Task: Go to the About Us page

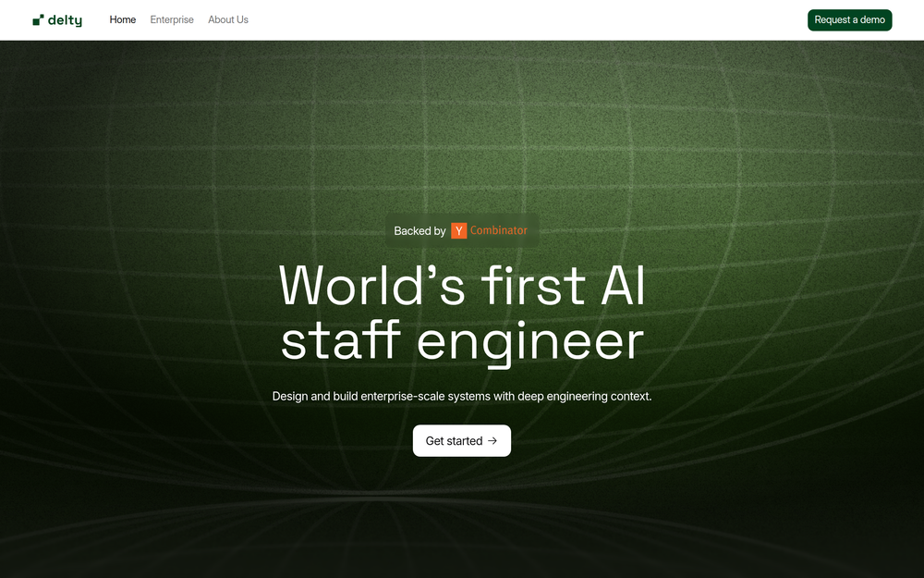Action: [x=228, y=19]
